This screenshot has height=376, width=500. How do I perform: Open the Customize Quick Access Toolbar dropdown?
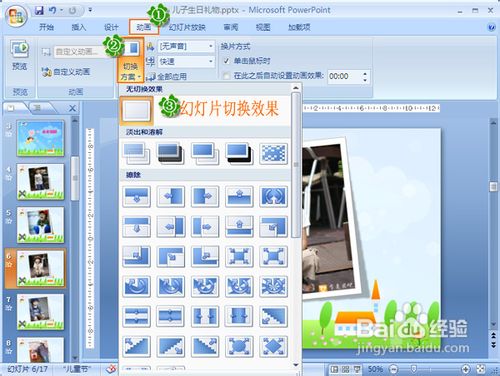(90, 11)
